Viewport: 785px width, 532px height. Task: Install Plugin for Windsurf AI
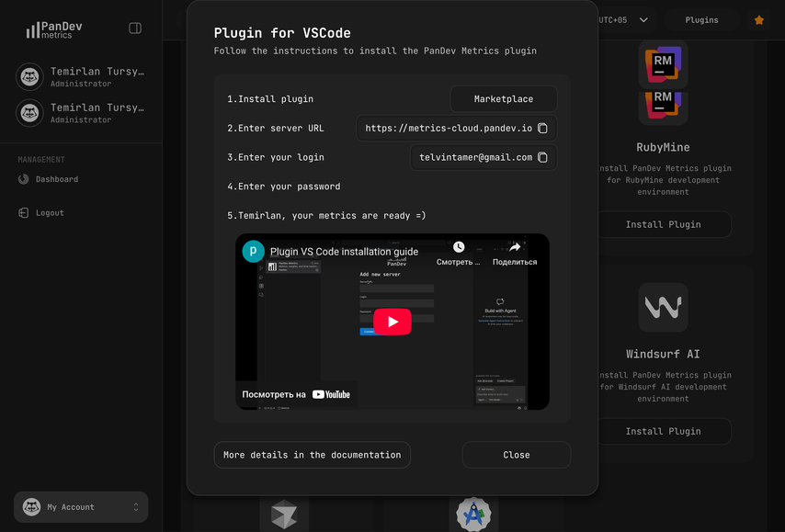(663, 432)
